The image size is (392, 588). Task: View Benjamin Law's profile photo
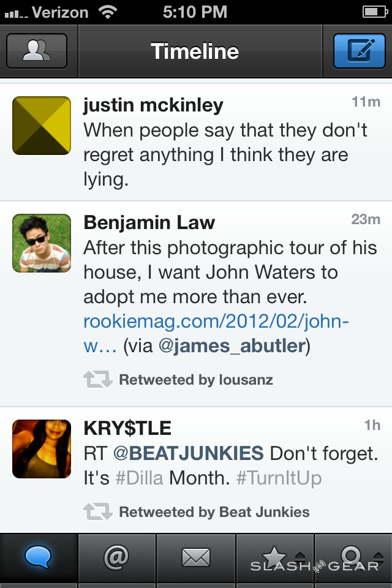tap(42, 243)
